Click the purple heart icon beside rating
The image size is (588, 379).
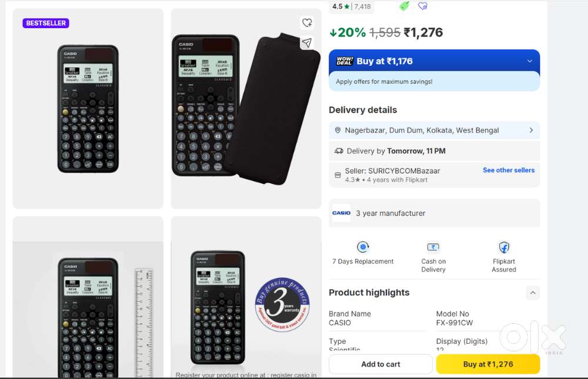423,6
